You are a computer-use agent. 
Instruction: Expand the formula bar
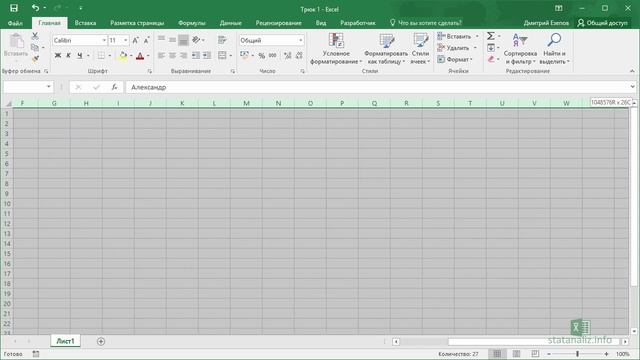(x=632, y=87)
